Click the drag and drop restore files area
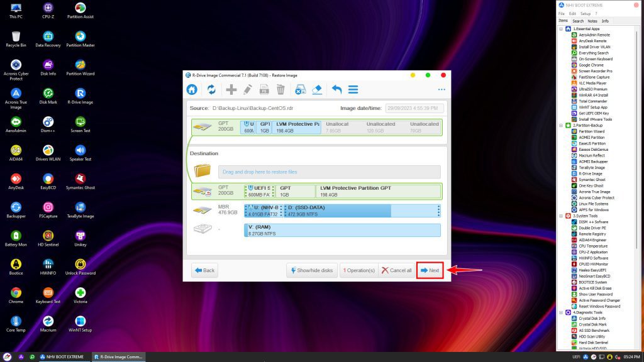The image size is (644, 362). tap(330, 172)
